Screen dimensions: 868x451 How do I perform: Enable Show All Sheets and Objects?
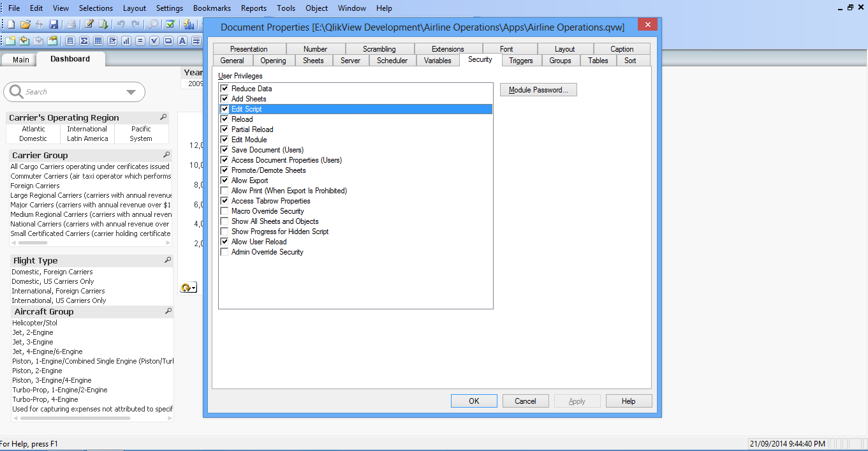pos(224,221)
